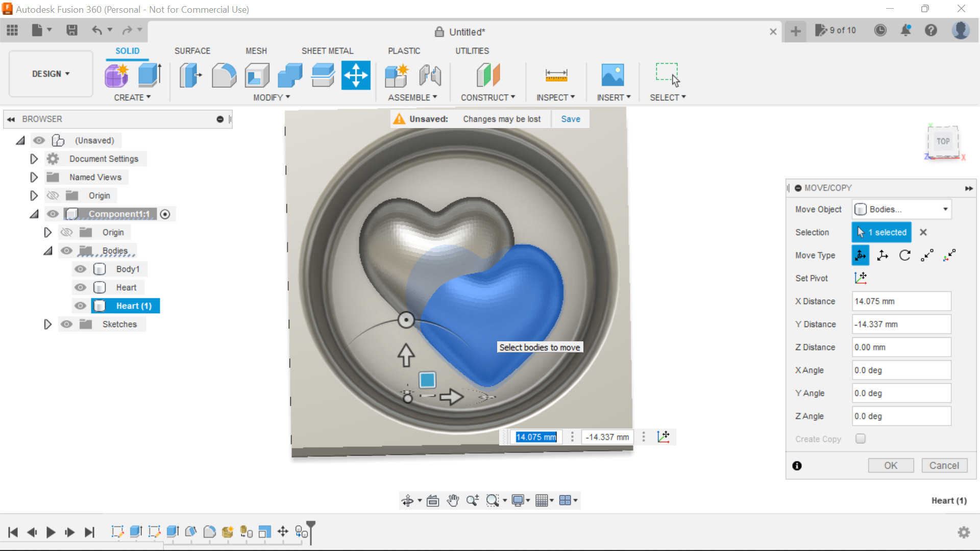
Task: Click Save in the unsaved changes banner
Action: pyautogui.click(x=570, y=118)
